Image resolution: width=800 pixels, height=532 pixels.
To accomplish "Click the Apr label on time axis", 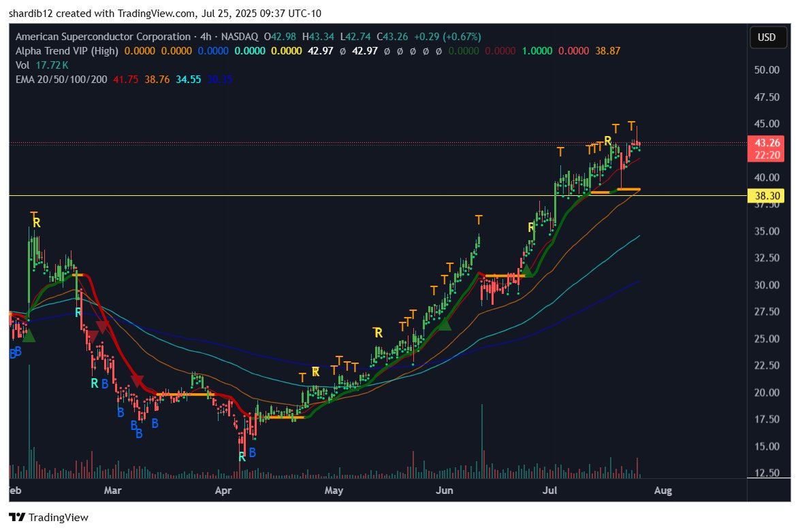I will (x=223, y=491).
